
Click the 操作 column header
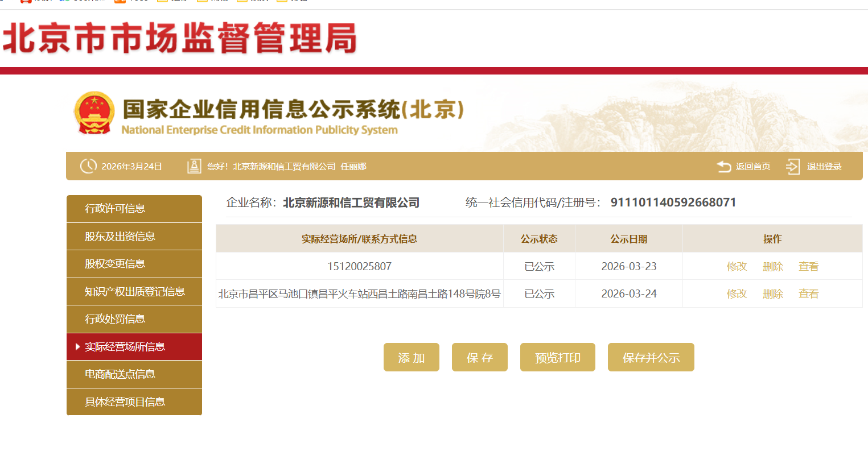coord(772,239)
